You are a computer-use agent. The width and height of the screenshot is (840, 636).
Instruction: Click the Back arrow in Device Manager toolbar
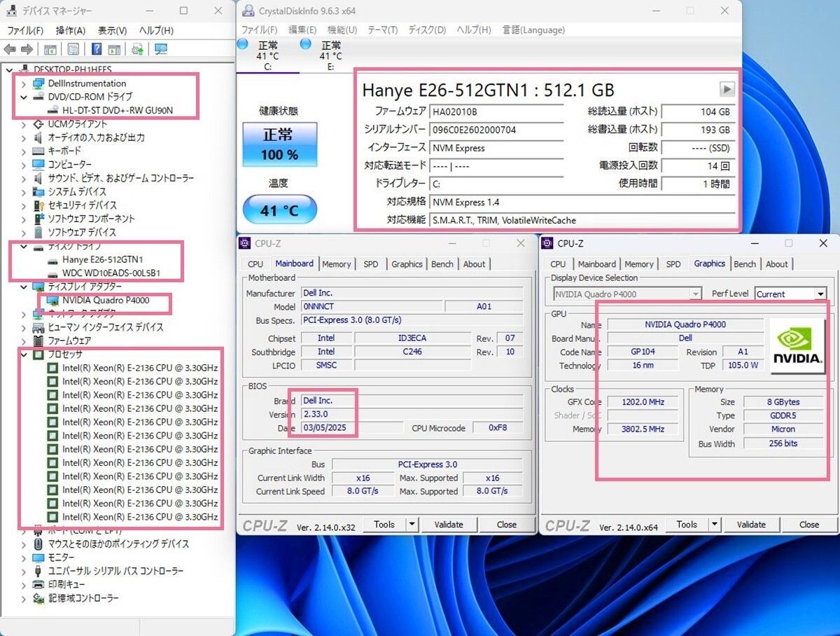[x=10, y=49]
